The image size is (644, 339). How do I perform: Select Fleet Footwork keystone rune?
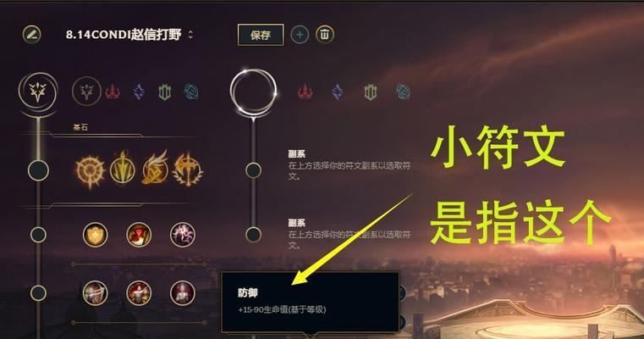click(x=155, y=168)
